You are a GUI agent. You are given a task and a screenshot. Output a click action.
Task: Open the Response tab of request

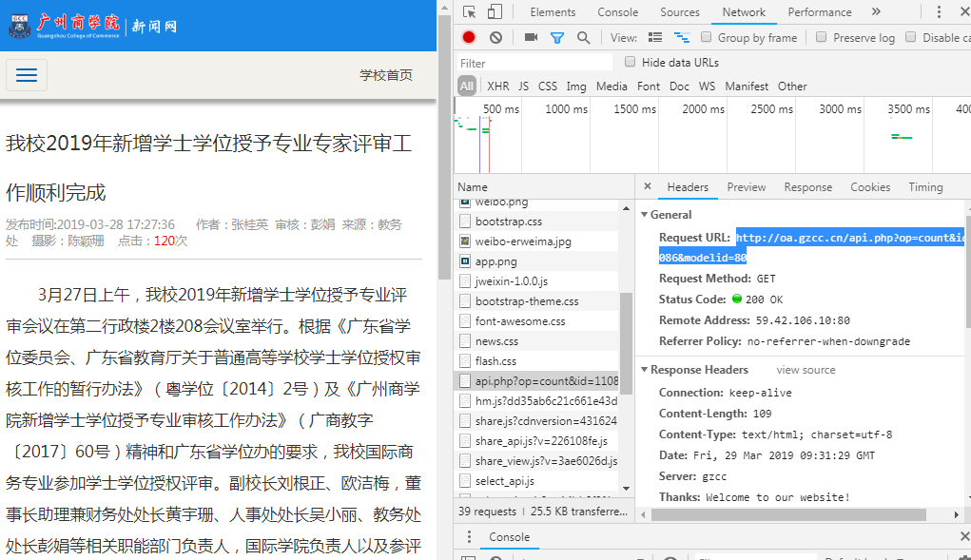pyautogui.click(x=808, y=187)
